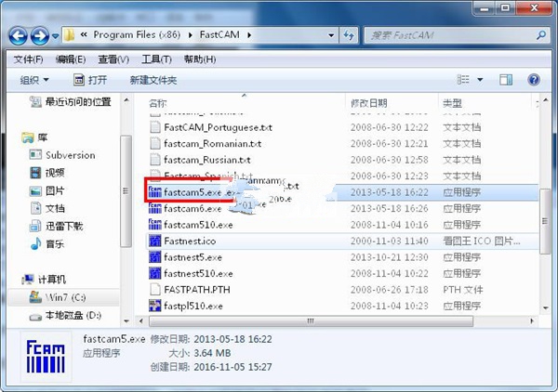Click the horizontal scrollbar thumb
The height and width of the screenshot is (392, 558).
311,320
